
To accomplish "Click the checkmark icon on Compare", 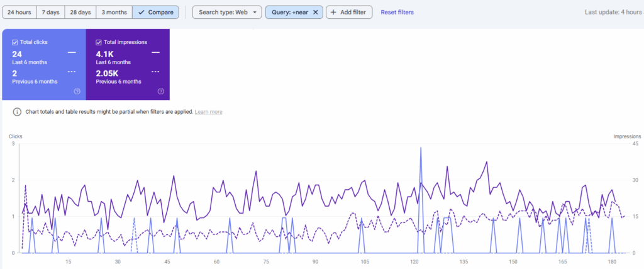I will tap(141, 12).
